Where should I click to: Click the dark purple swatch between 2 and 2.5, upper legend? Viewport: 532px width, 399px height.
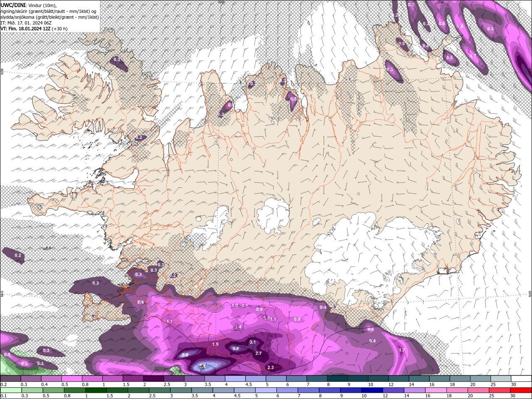tap(153, 379)
